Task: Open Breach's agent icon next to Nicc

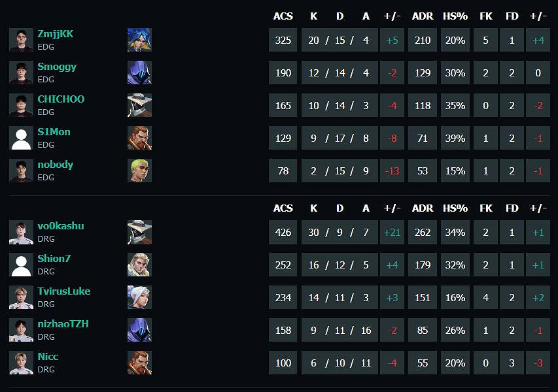Action: point(139,362)
